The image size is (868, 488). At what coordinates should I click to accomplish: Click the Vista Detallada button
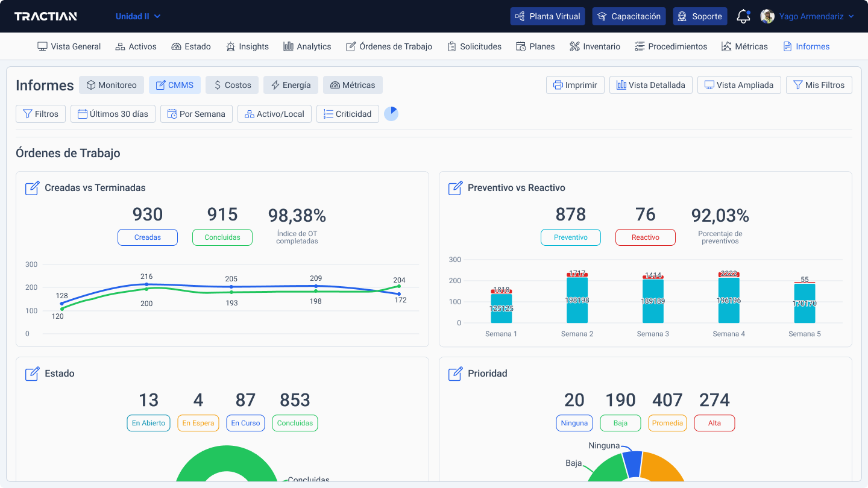point(651,85)
